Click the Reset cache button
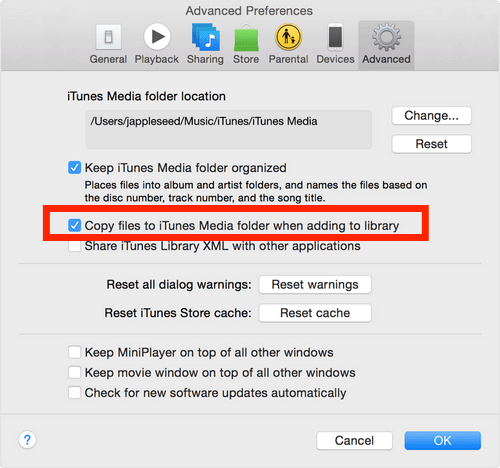The image size is (500, 468). 315,313
